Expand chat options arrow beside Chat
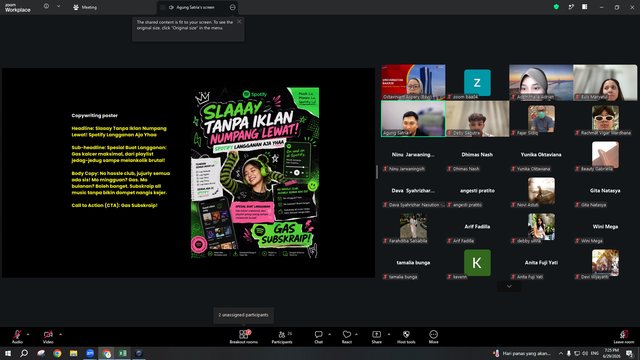Image resolution: width=640 pixels, height=360 pixels. [x=329, y=334]
